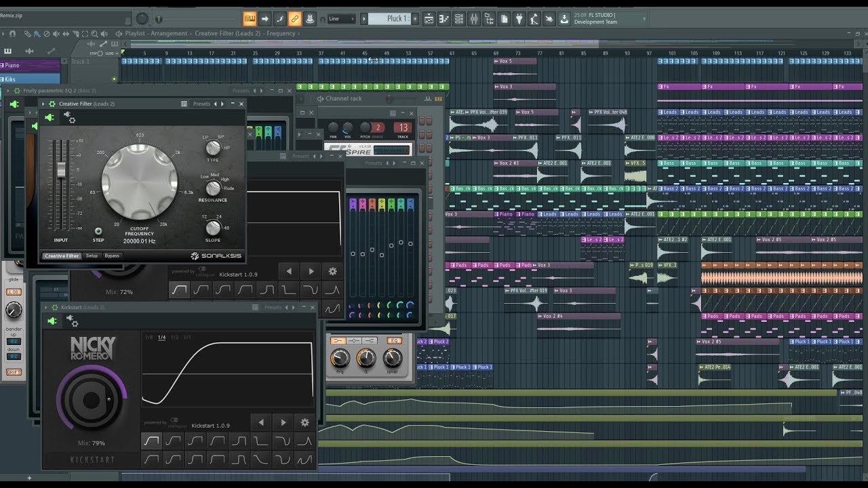Click next arrow in front Kickstart window
This screenshot has width=868, height=488.
283,422
